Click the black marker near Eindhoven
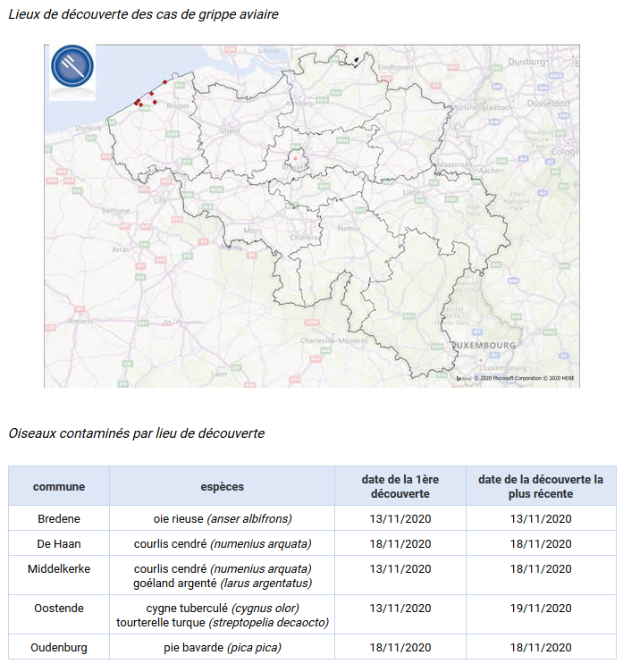623x672 pixels. pyautogui.click(x=356, y=61)
